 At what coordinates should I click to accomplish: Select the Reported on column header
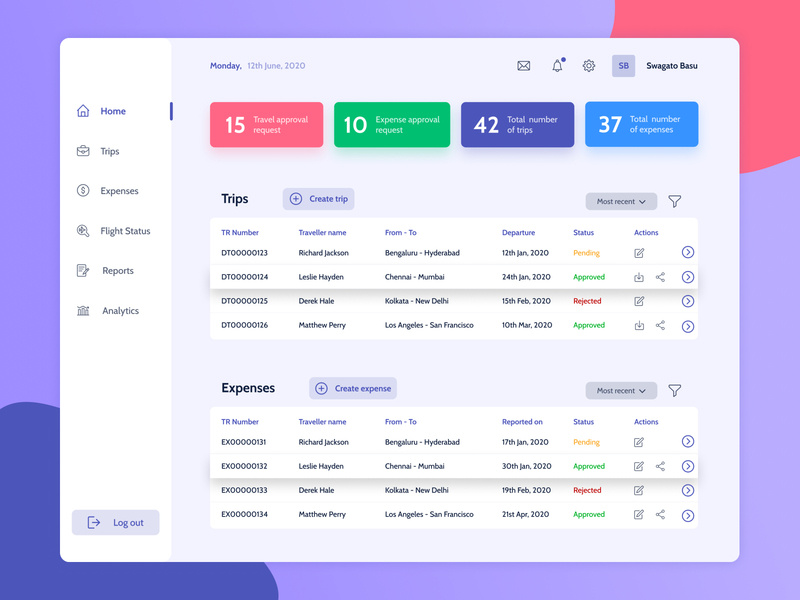[x=522, y=422]
